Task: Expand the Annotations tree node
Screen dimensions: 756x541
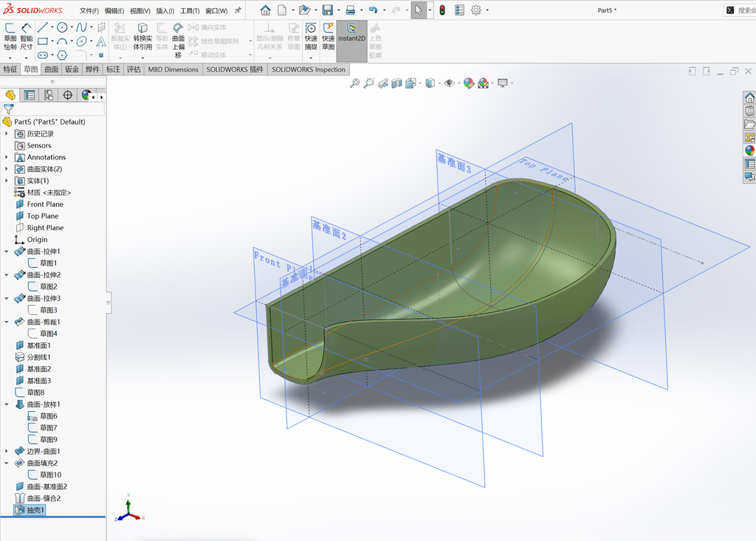Action: (6, 157)
